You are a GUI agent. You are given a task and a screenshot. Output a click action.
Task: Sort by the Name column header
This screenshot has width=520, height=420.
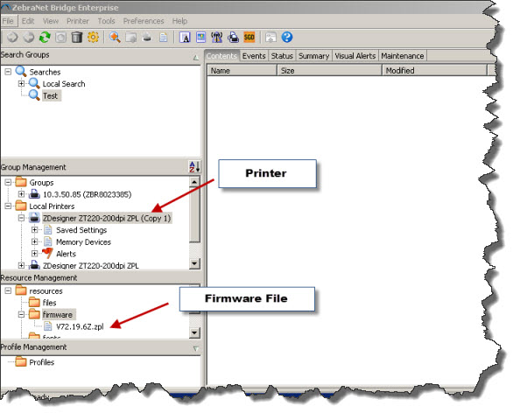tap(242, 71)
